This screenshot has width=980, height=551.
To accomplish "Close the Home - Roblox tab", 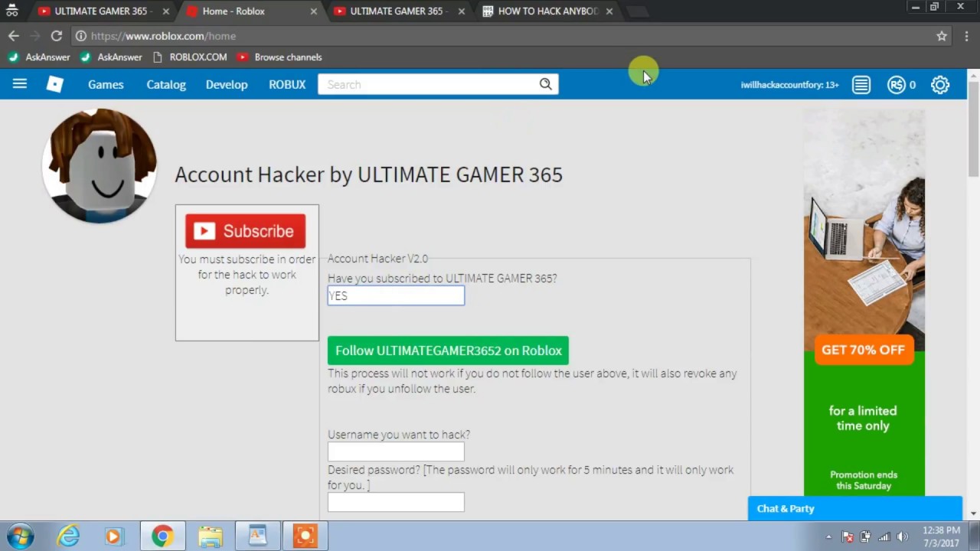I will pos(313,11).
